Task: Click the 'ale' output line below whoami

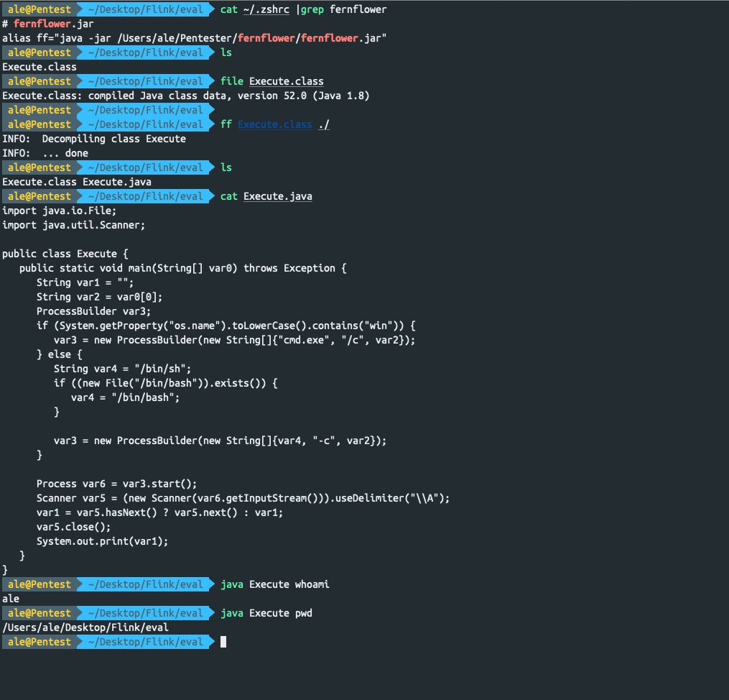Action: [x=11, y=599]
